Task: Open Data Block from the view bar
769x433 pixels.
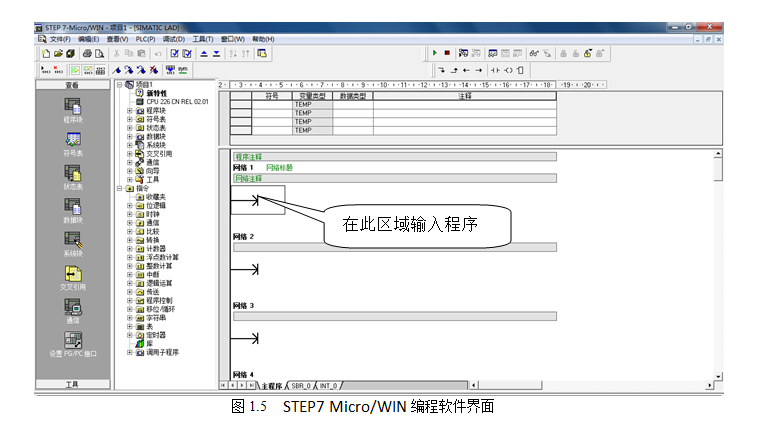Action: point(73,211)
